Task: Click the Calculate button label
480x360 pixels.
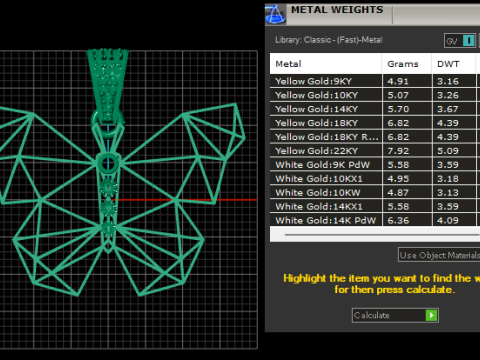Action: 372,315
